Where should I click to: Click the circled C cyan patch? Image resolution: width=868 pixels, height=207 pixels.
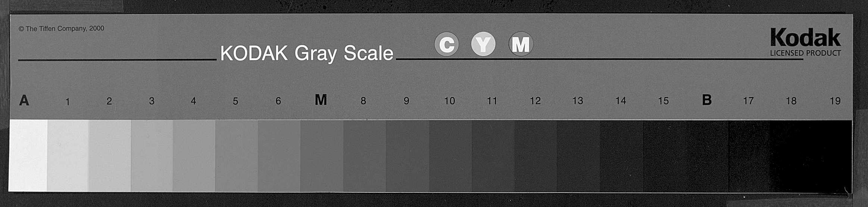click(446, 44)
